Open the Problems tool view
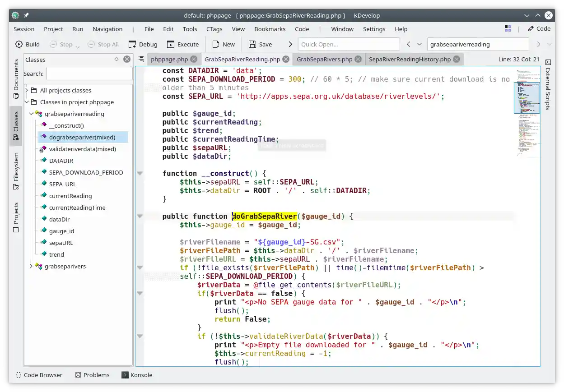This screenshot has width=564, height=392. point(92,375)
